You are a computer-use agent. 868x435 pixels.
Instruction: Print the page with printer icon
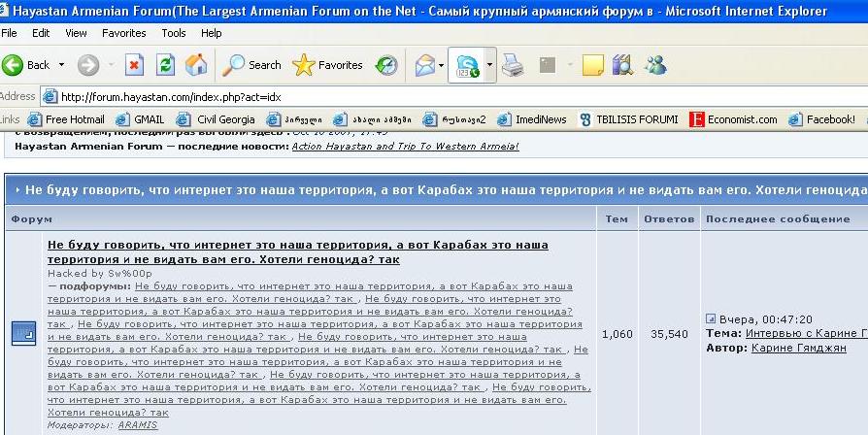[x=513, y=65]
